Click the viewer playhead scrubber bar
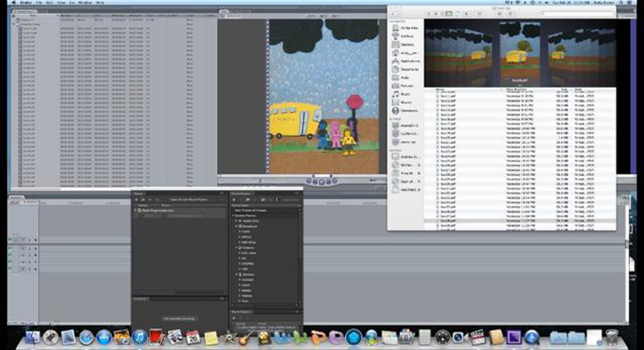 coord(268,176)
